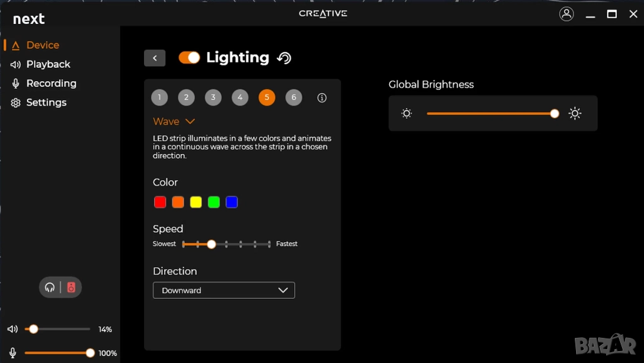Select lighting zone 3
644x363 pixels.
point(213,98)
